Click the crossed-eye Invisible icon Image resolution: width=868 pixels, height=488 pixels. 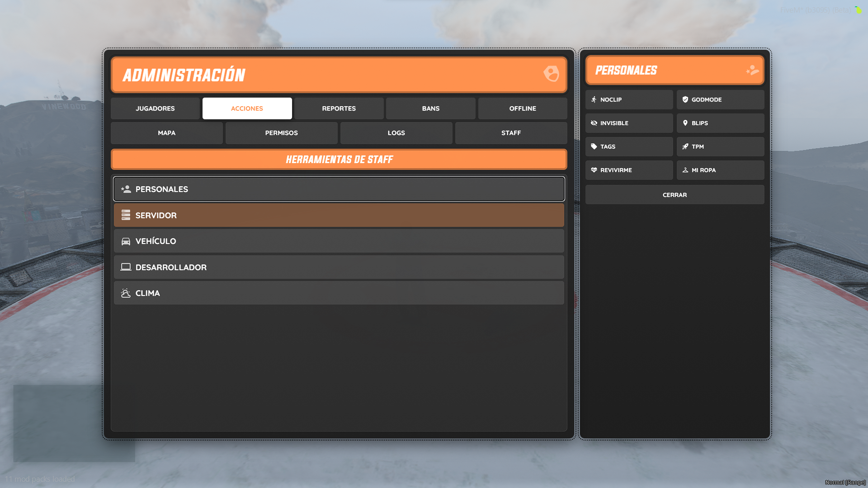[594, 123]
